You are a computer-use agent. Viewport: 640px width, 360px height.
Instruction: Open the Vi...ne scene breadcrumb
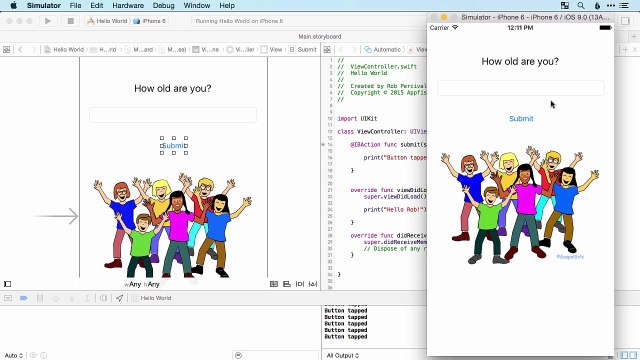206,49
